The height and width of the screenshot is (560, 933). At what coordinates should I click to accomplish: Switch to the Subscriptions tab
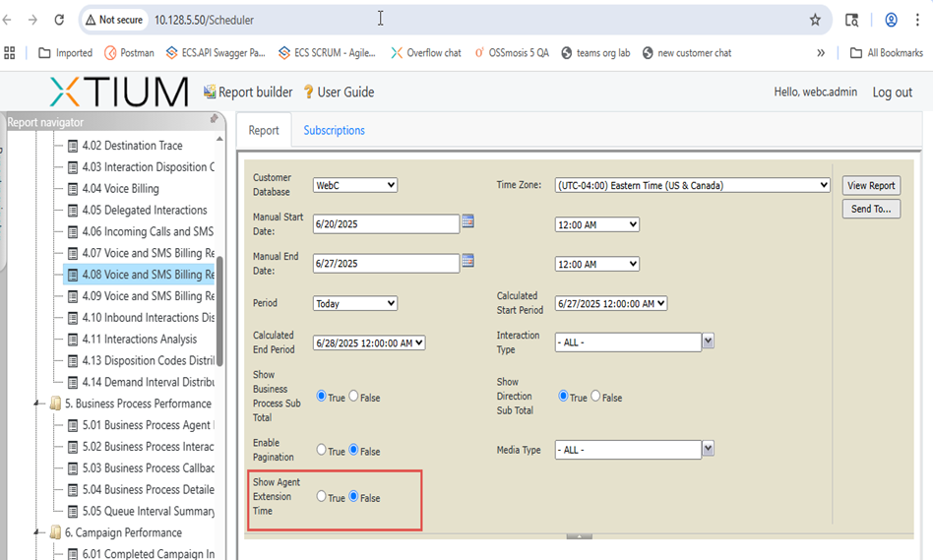pos(334,130)
